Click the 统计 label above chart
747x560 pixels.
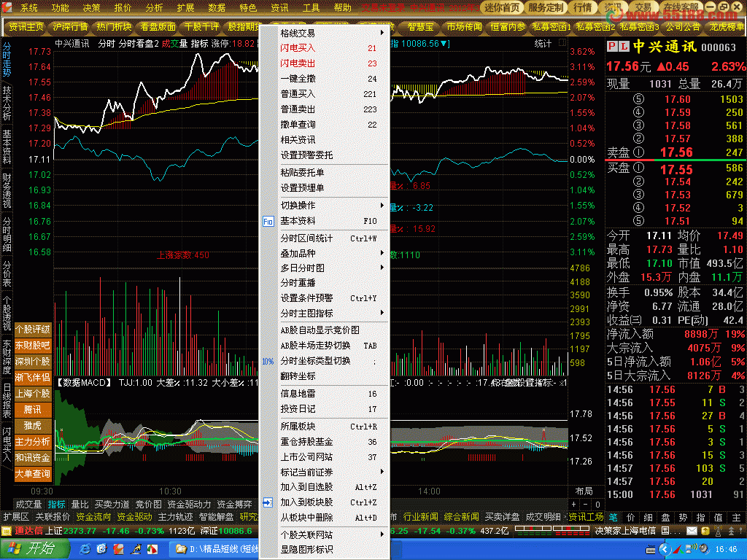tap(543, 43)
